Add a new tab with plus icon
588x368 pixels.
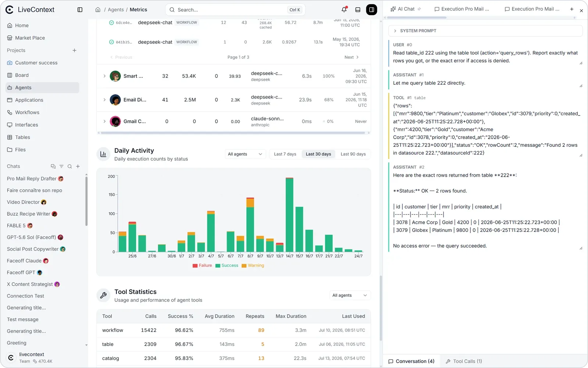click(571, 9)
